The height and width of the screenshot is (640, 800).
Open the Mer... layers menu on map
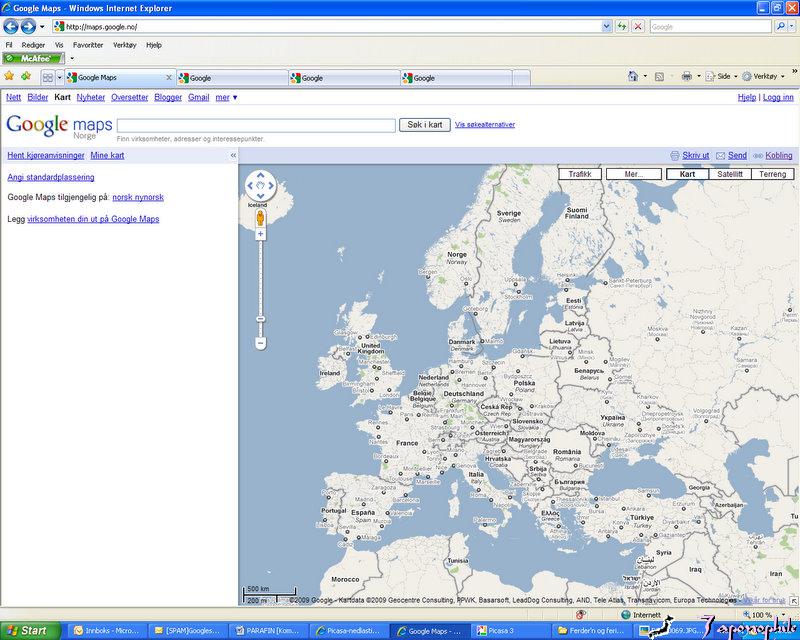634,174
